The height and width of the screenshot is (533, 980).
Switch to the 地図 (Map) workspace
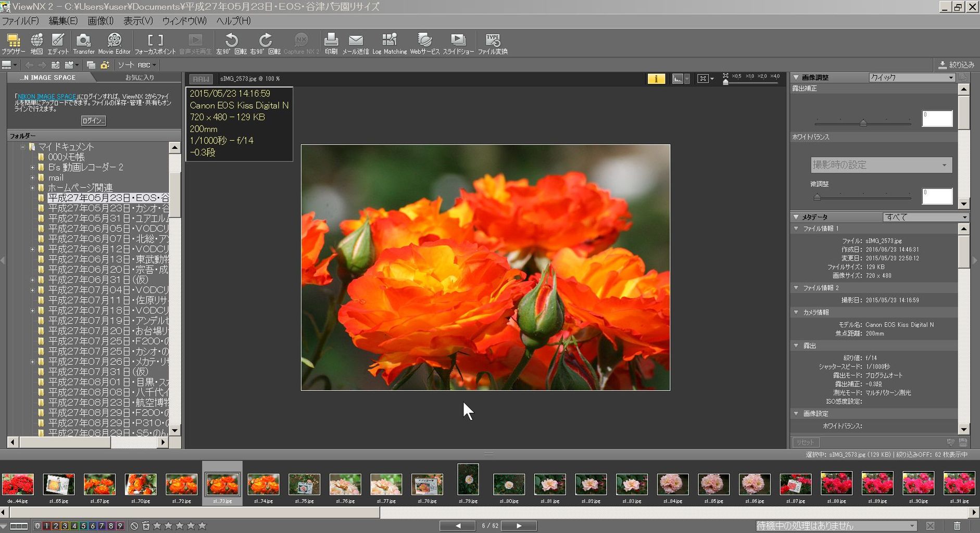coord(36,44)
